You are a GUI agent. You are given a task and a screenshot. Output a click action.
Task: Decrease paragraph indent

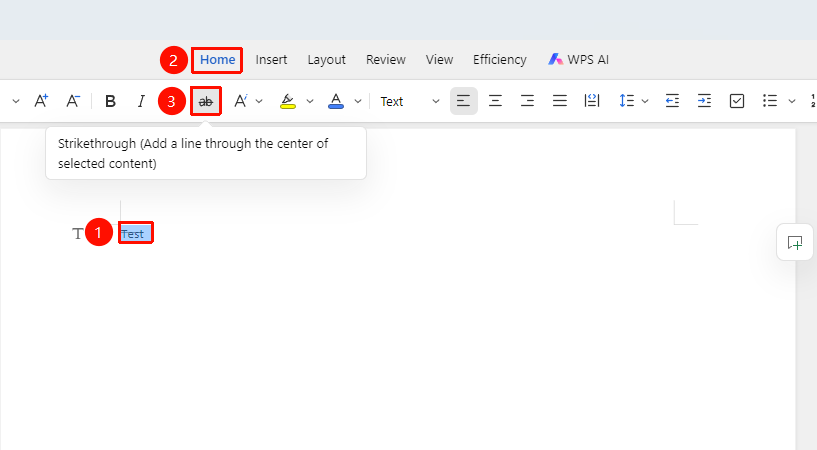672,101
